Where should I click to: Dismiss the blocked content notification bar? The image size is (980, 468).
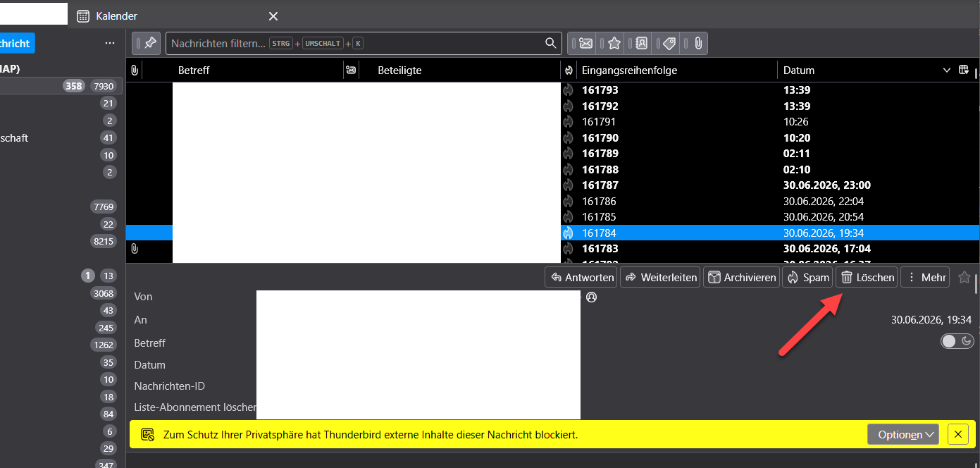(x=957, y=434)
